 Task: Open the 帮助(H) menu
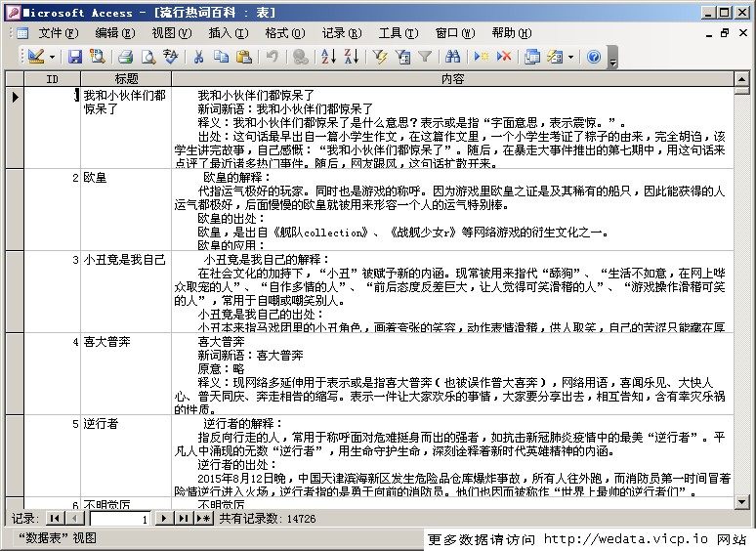512,33
